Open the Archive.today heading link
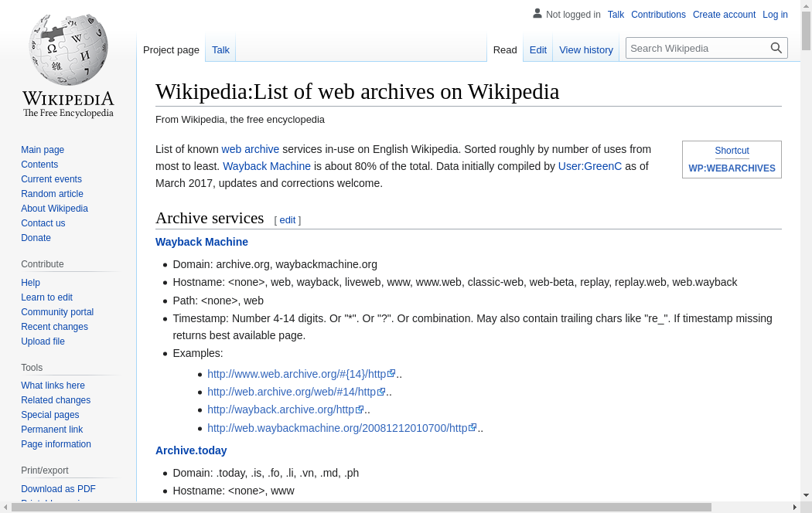 pos(191,450)
